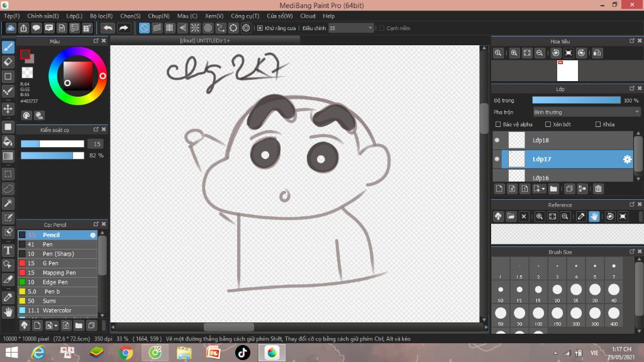Open snap settings gear in toolbar
The width and height of the screenshot is (644, 362).
(x=246, y=28)
